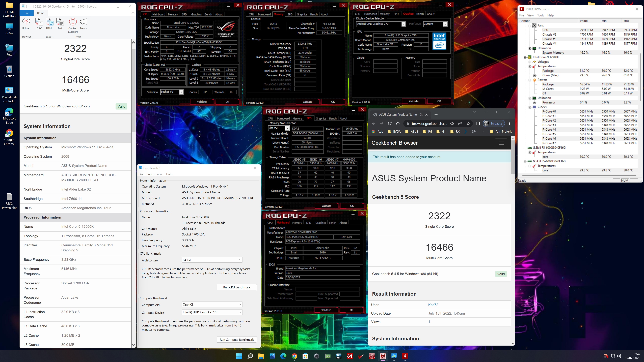The image size is (644, 362).
Task: Click Geekbench Browser page scrollbar
Action: (513, 157)
